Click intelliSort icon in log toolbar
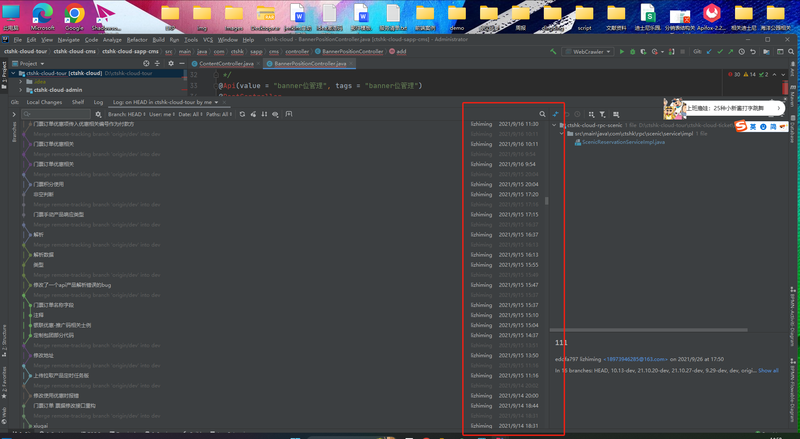 [x=264, y=114]
